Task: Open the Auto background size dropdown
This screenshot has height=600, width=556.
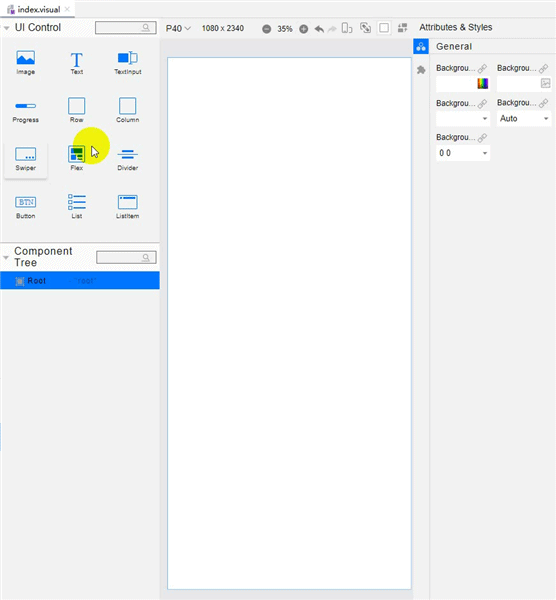Action: [x=524, y=119]
